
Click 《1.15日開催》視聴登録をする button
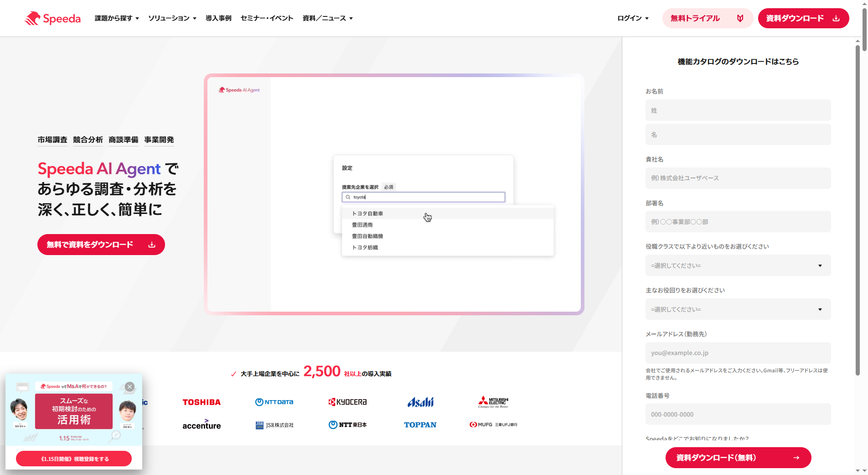(x=74, y=459)
